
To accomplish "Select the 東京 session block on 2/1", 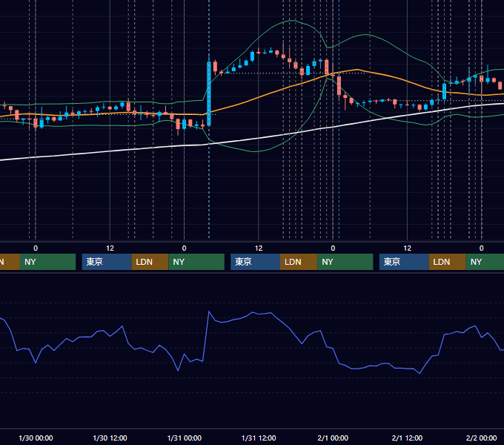I will coord(404,262).
